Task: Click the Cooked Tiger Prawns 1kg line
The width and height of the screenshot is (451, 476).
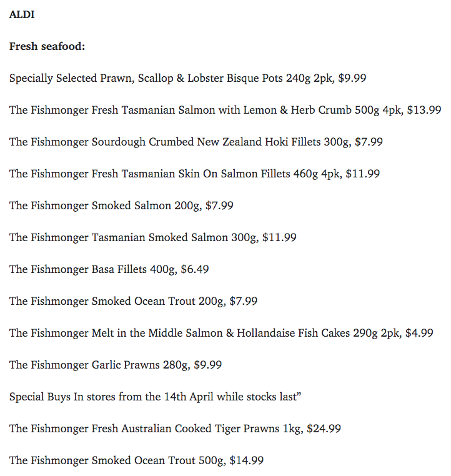Action: coord(175,429)
